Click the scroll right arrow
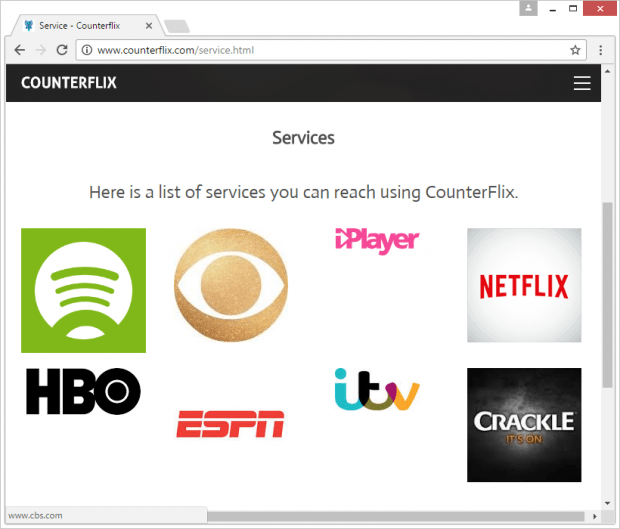Screen dimensions: 620x529 coord(595,516)
